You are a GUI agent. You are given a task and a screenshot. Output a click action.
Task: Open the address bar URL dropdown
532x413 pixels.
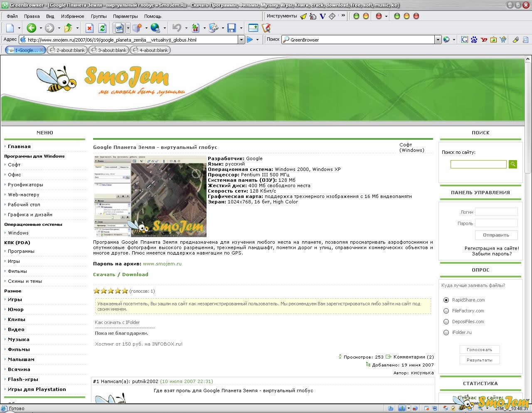(241, 40)
